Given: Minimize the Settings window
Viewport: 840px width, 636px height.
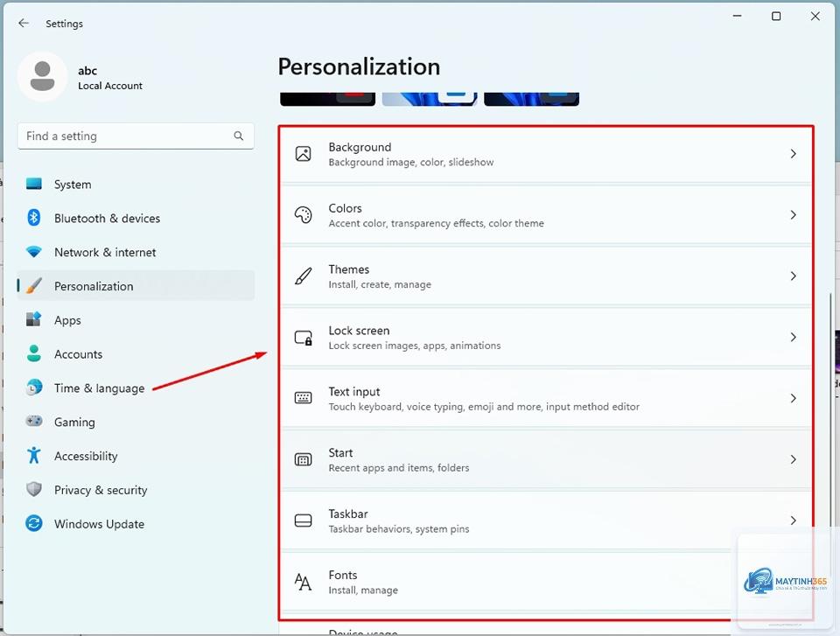Looking at the screenshot, I should tap(737, 16).
